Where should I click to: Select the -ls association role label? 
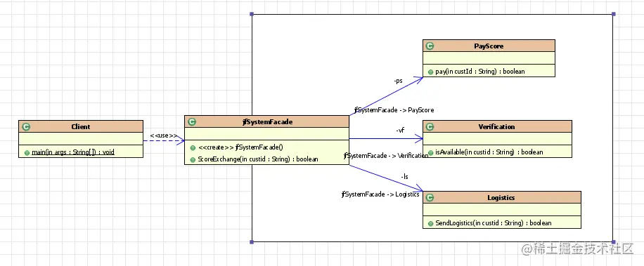click(x=404, y=177)
